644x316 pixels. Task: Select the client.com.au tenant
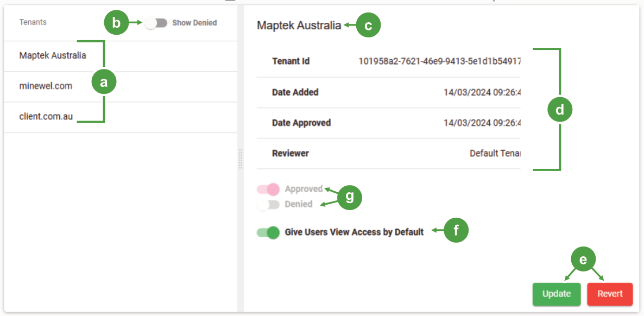pyautogui.click(x=121, y=117)
